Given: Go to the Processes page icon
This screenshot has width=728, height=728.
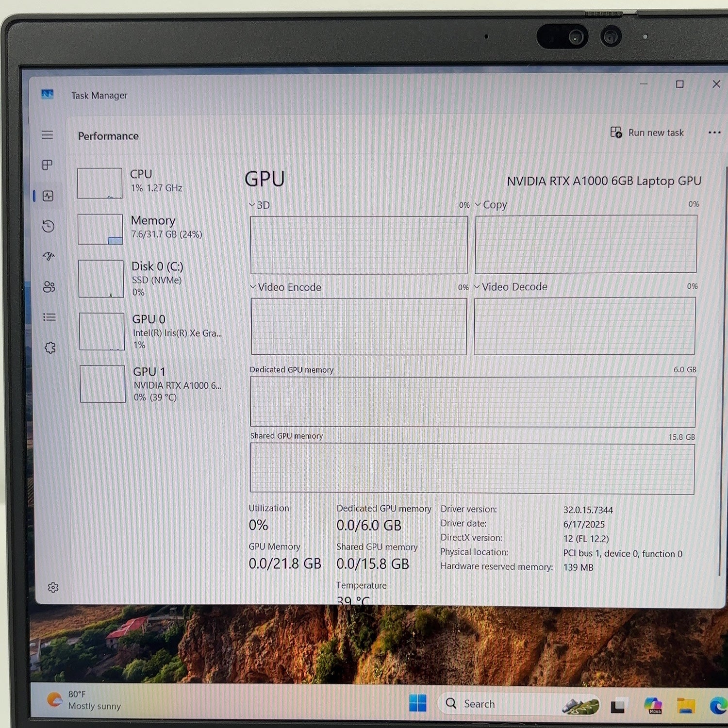Looking at the screenshot, I should (x=47, y=165).
